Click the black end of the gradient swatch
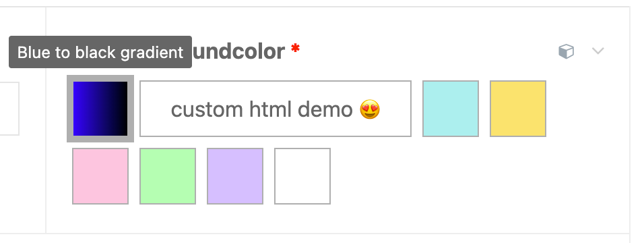Image resolution: width=644 pixels, height=243 pixels. [122, 108]
